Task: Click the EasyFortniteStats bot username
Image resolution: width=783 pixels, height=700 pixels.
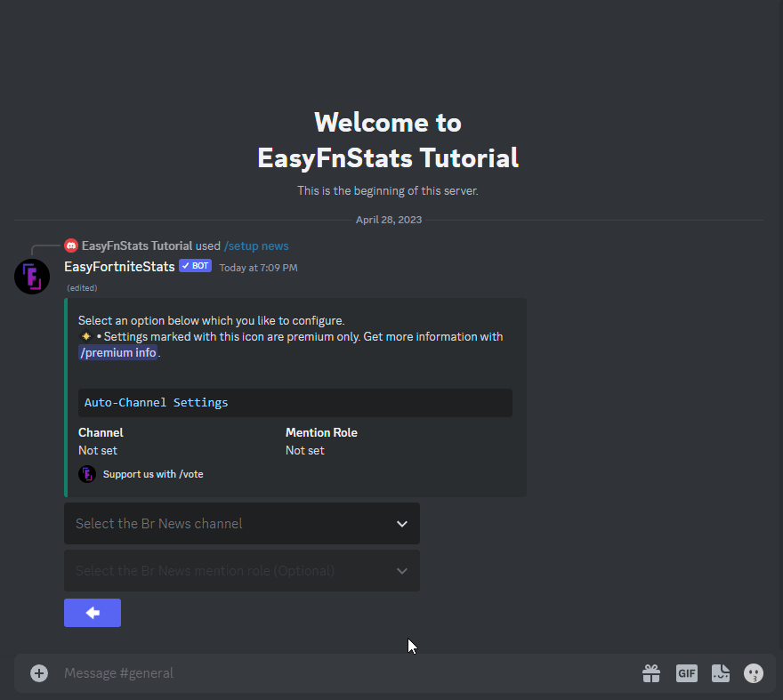Action: click(119, 267)
